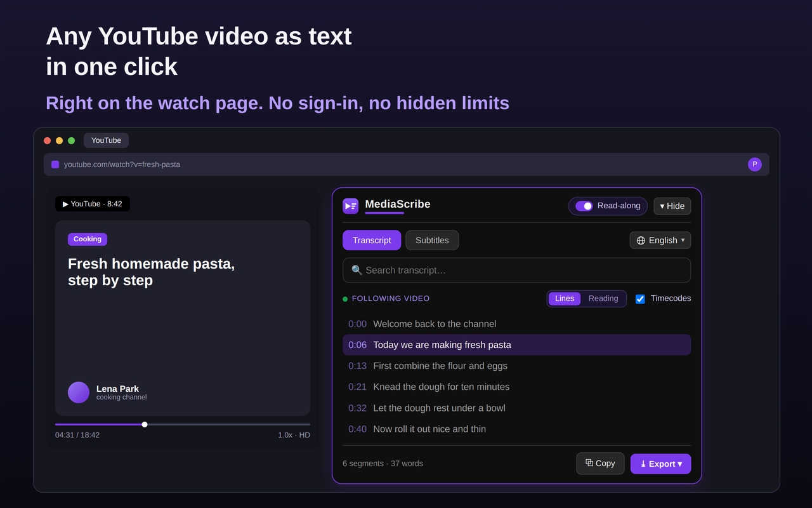This screenshot has width=812, height=508.
Task: Switch to Reading view mode
Action: click(x=603, y=298)
